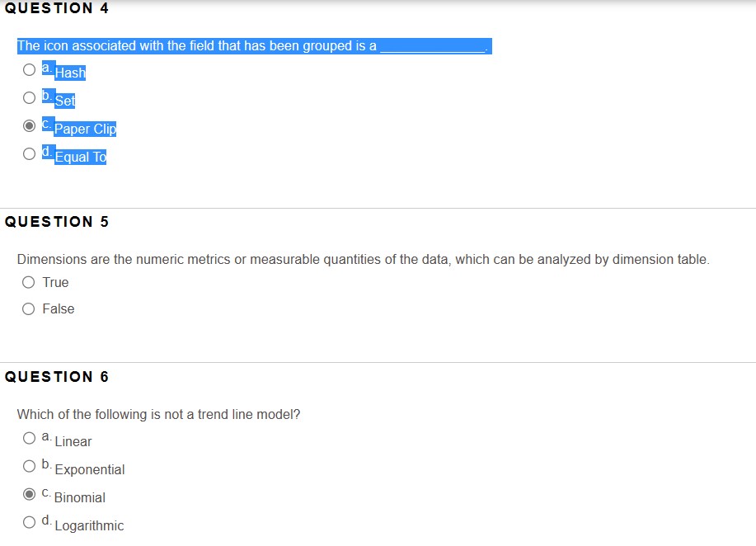
Task: Click the Equal To label text
Action: (x=81, y=157)
